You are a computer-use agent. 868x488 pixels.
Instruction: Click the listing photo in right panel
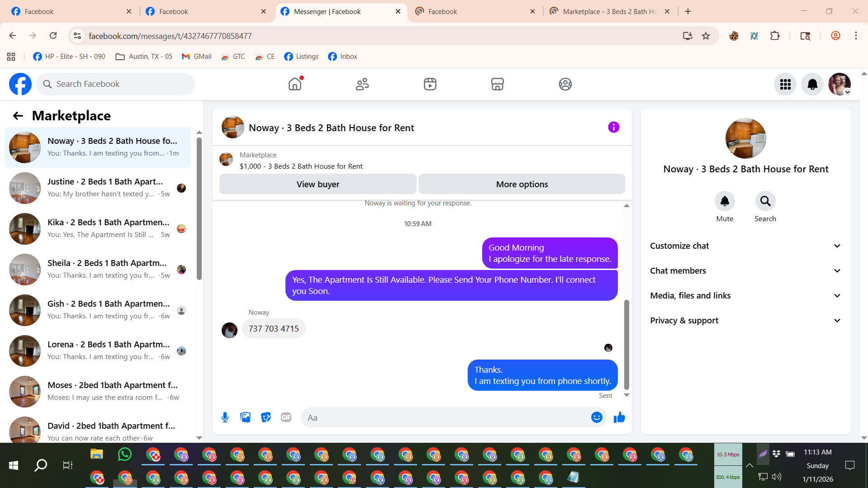pyautogui.click(x=745, y=138)
